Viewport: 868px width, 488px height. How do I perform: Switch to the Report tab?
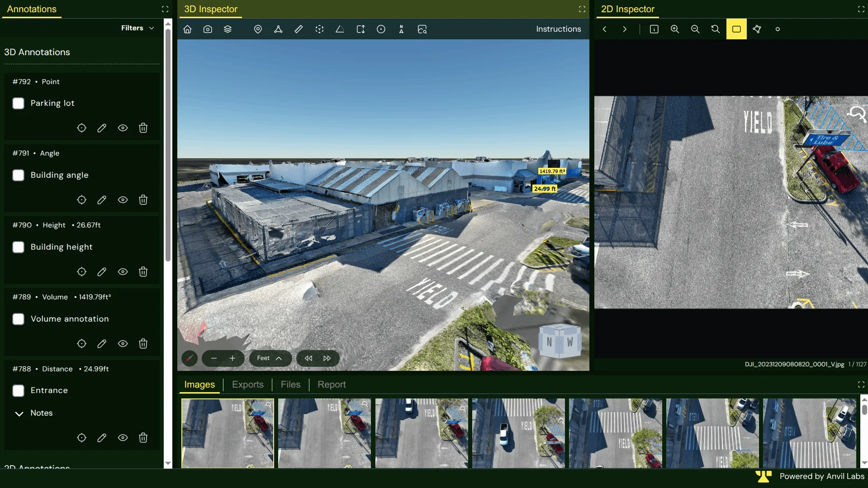point(332,384)
